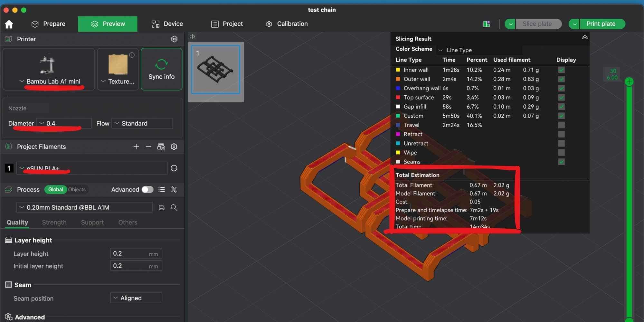
Task: Open the Seam position Aligned dropdown
Action: [136, 298]
